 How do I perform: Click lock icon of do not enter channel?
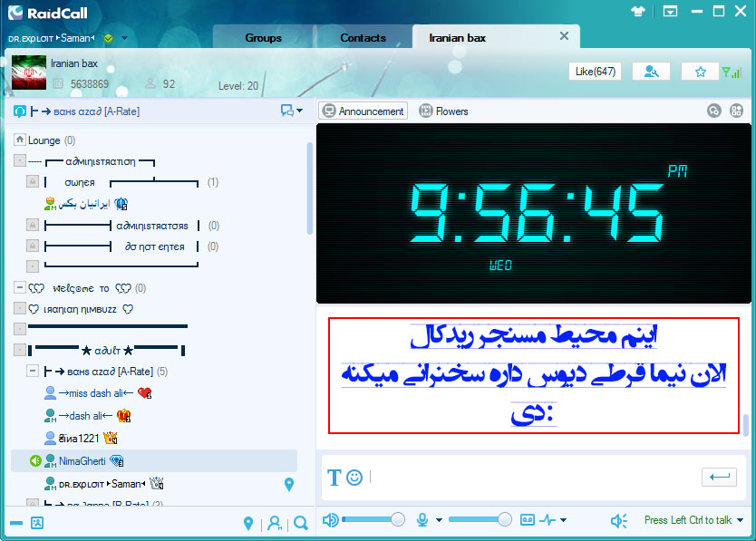pyautogui.click(x=33, y=246)
